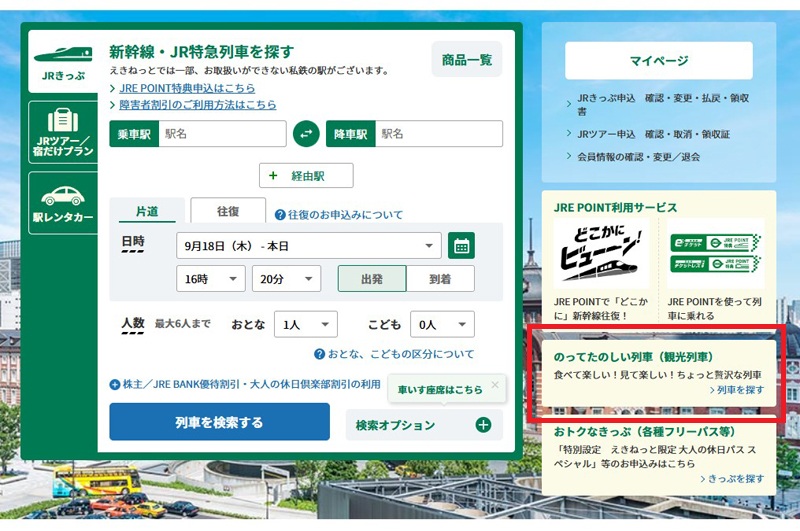Open the JRツアー/宿だけプラン tab

pos(63,132)
